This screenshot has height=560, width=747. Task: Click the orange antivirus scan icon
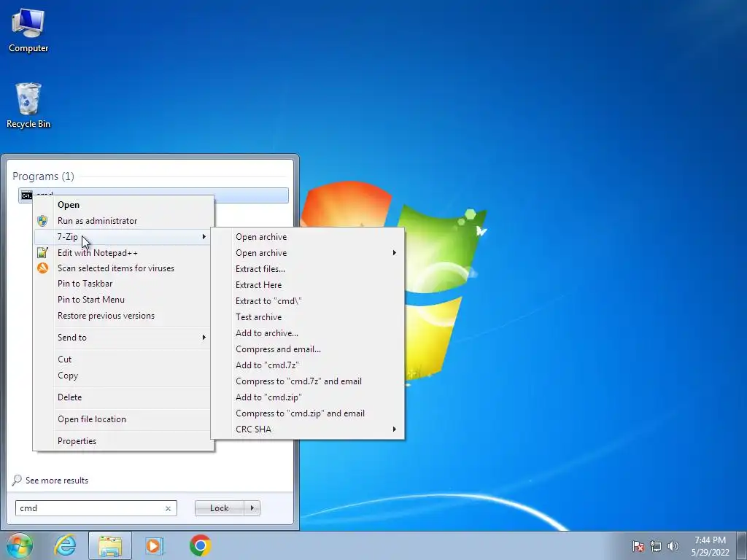[x=42, y=268]
